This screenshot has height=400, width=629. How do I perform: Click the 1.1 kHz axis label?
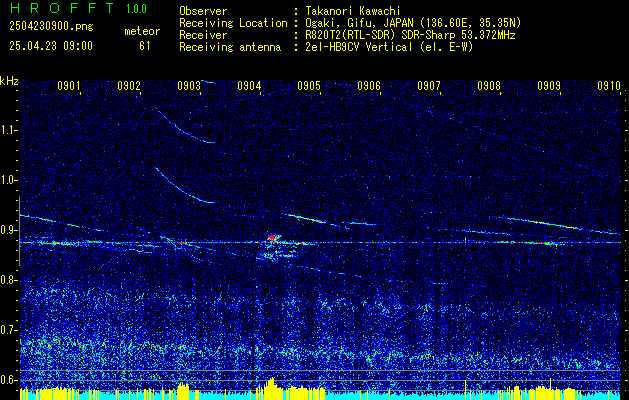coord(9,130)
